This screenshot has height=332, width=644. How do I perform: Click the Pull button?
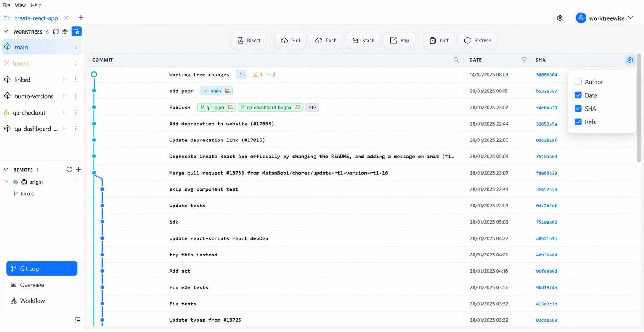pos(290,41)
